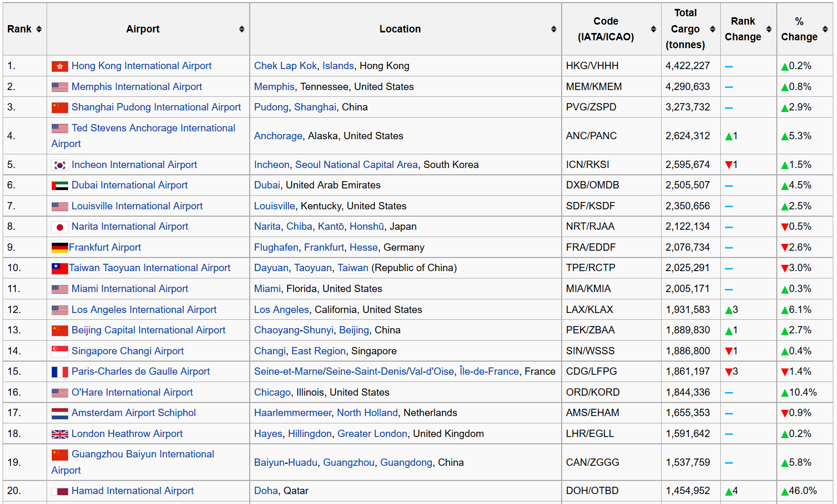Screen dimensions: 837x504
Task: Open Paris-Charles de Gaulle Airport link
Action: click(x=140, y=372)
